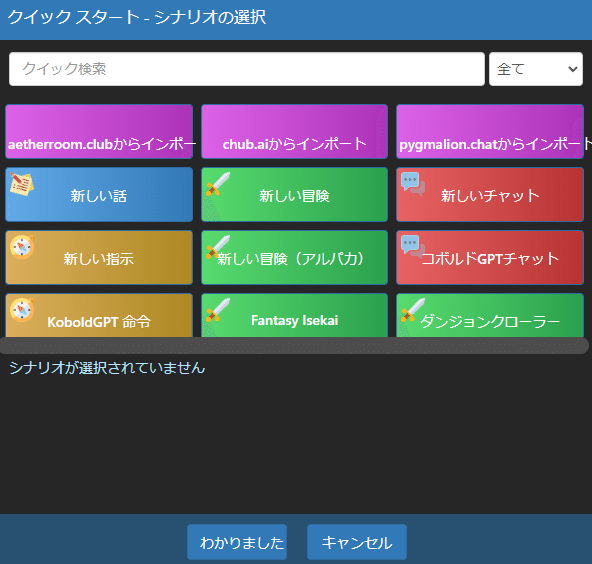Choose the Fantasy Isekai scenario label
Image resolution: width=592 pixels, height=564 pixels.
(x=294, y=321)
